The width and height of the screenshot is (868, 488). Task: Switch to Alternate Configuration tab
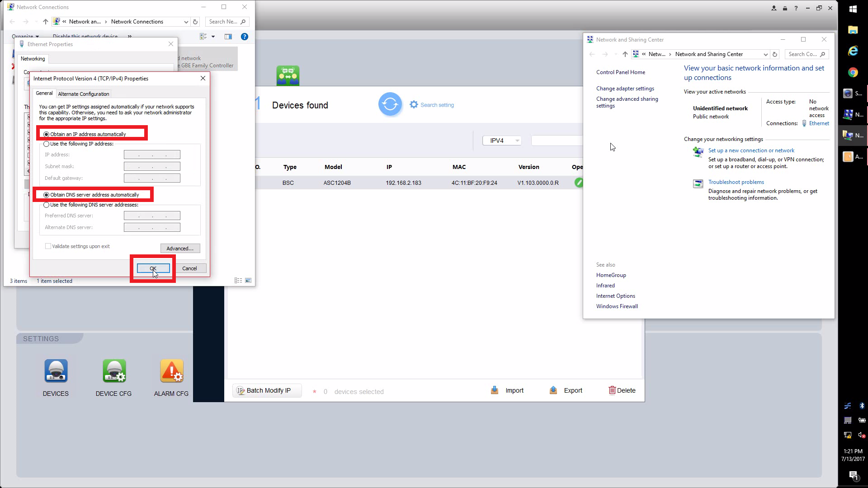[84, 94]
